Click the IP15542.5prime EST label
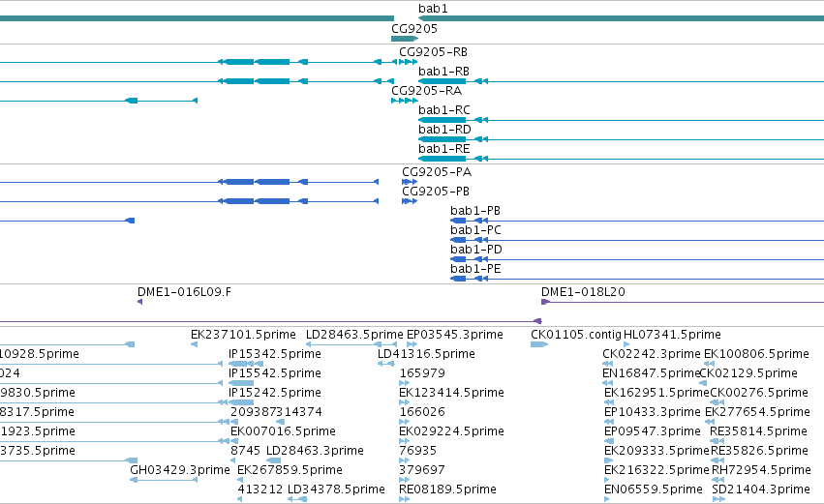This screenshot has width=824, height=504. tap(275, 373)
